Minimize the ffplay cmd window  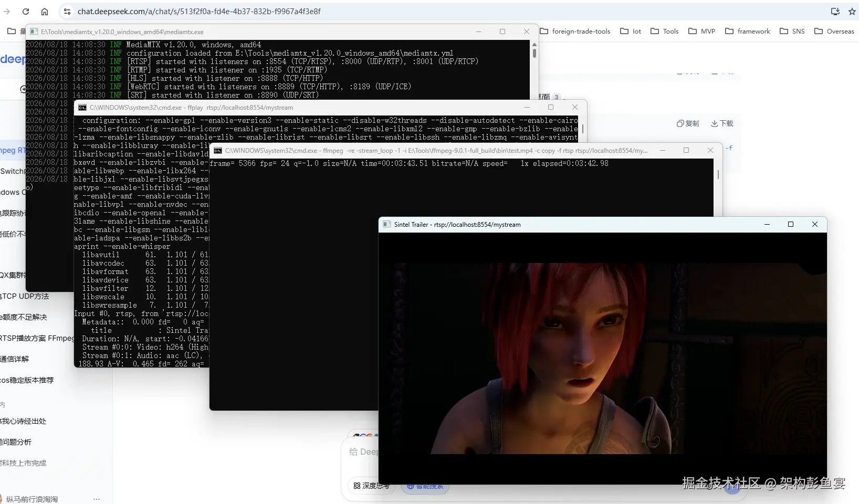(x=527, y=107)
